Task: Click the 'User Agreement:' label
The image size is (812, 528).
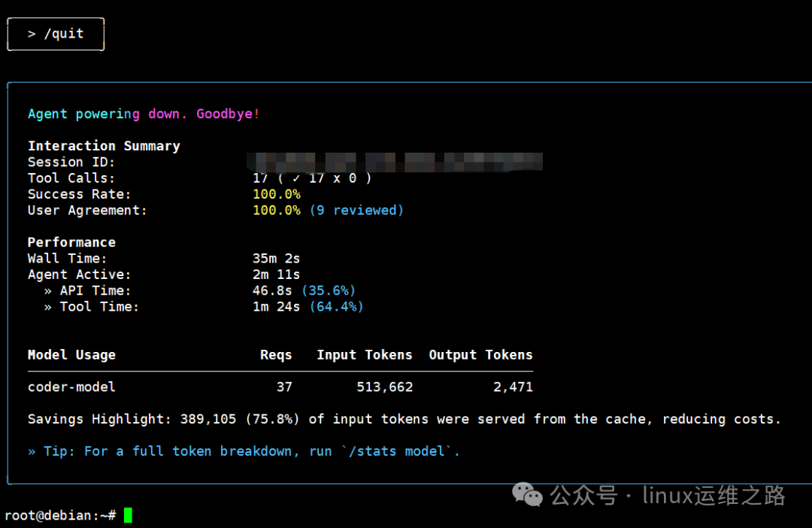Action: point(87,211)
